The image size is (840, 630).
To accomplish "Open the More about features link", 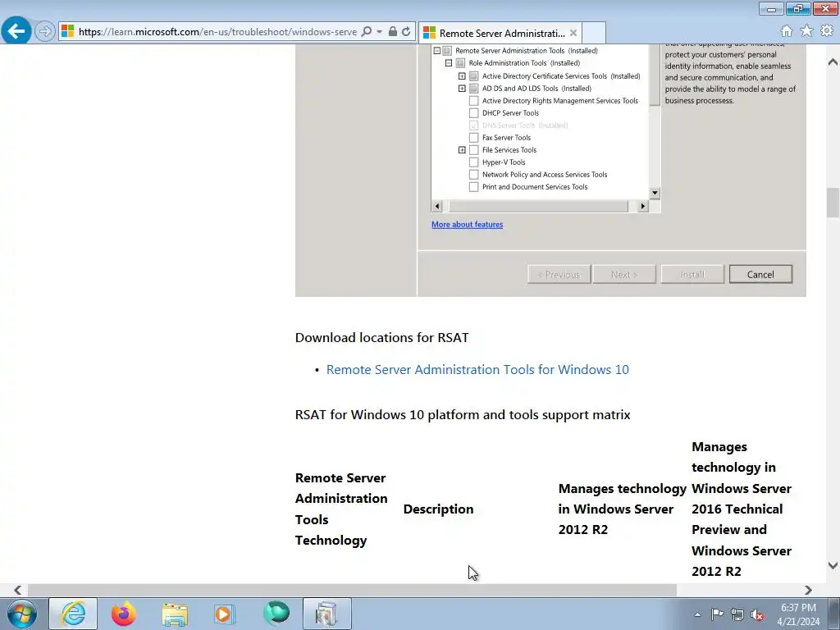I will click(x=467, y=225).
